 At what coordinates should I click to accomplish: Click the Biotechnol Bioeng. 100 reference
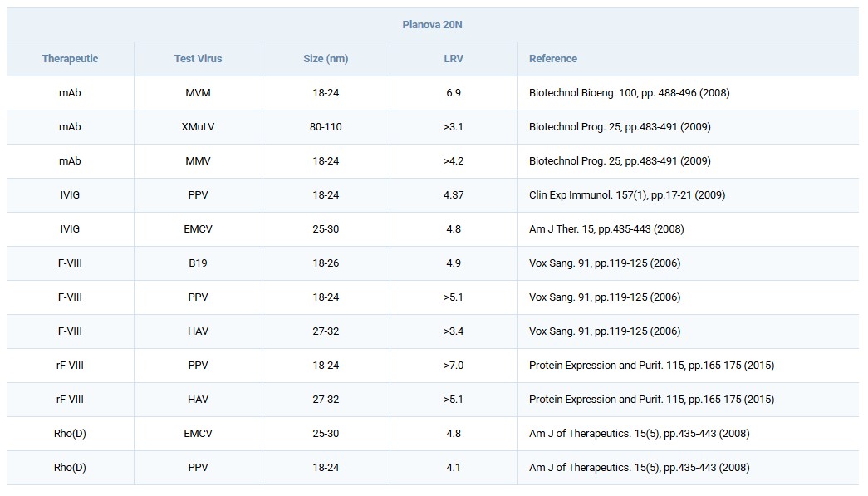click(x=629, y=93)
